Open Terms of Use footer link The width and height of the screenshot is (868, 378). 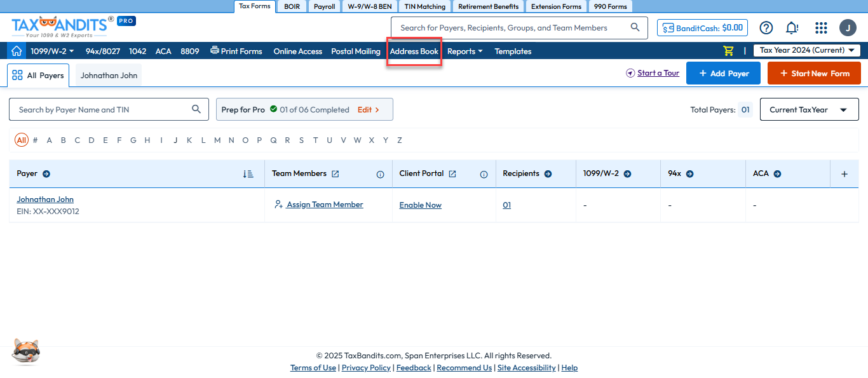[313, 368]
